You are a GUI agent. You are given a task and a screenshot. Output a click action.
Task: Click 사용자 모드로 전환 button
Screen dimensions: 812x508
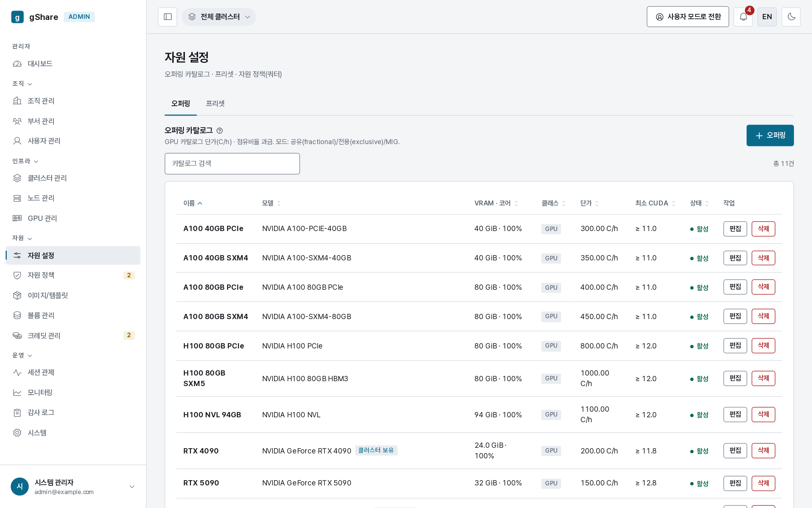[x=688, y=17]
